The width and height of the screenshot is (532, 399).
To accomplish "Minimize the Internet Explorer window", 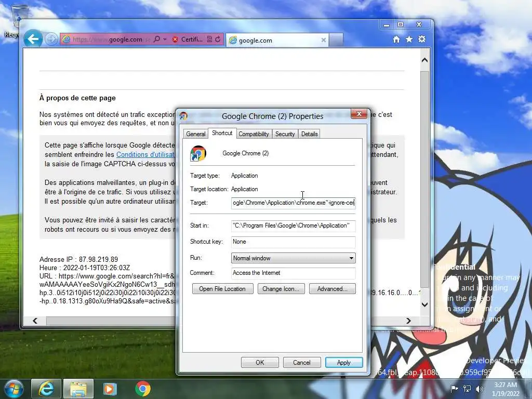I will [x=387, y=25].
